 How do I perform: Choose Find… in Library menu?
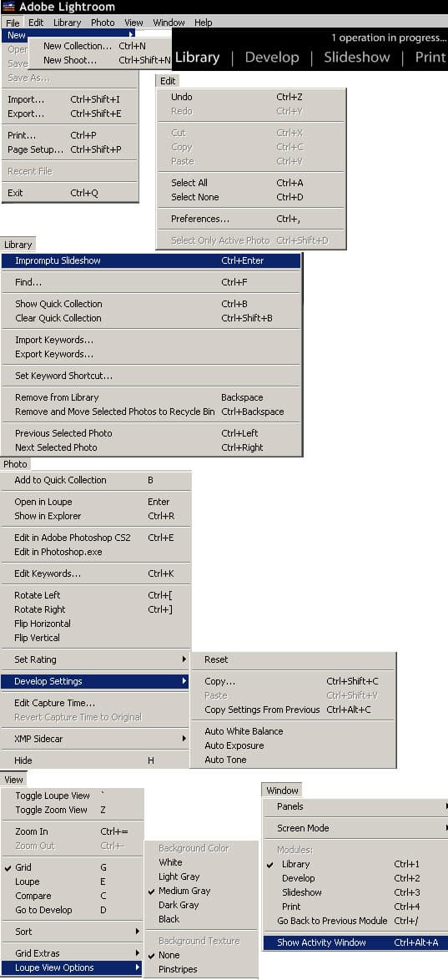(x=150, y=282)
